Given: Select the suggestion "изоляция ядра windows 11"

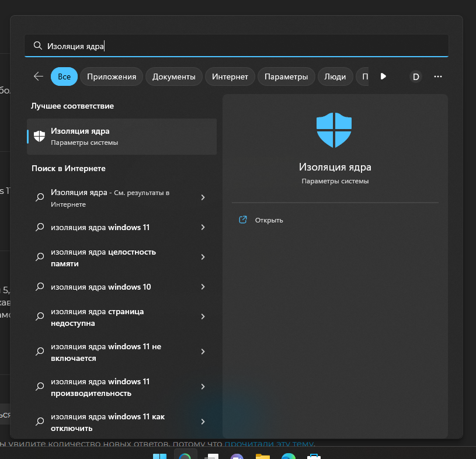Looking at the screenshot, I should tap(121, 227).
